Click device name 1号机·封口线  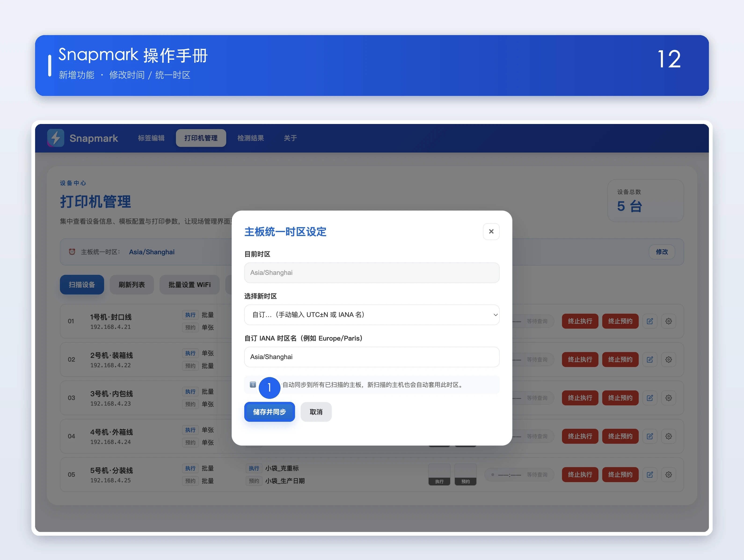(x=111, y=317)
